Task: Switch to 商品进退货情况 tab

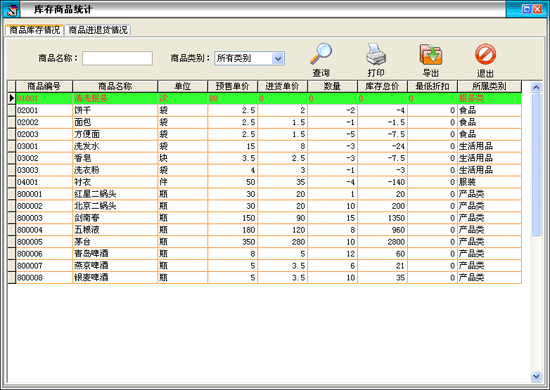Action: pyautogui.click(x=98, y=30)
